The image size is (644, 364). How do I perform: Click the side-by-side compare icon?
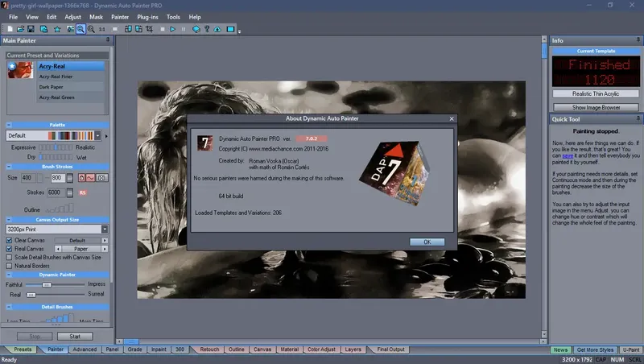coord(128,29)
